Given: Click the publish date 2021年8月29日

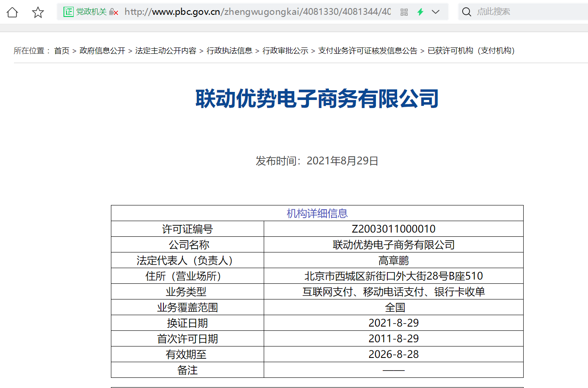Looking at the screenshot, I should [342, 161].
